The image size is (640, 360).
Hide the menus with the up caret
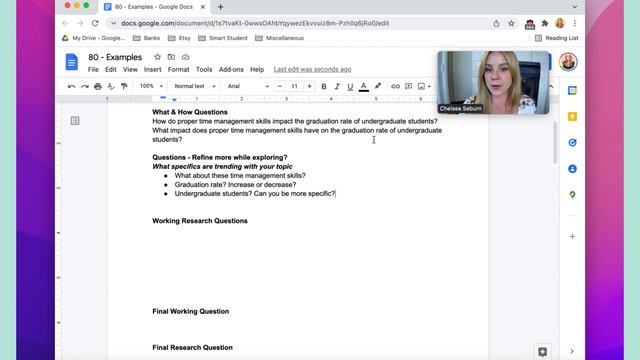click(551, 87)
